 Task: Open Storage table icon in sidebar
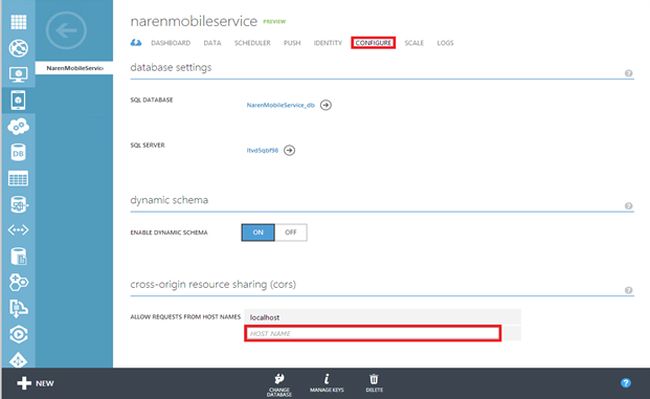tap(18, 179)
